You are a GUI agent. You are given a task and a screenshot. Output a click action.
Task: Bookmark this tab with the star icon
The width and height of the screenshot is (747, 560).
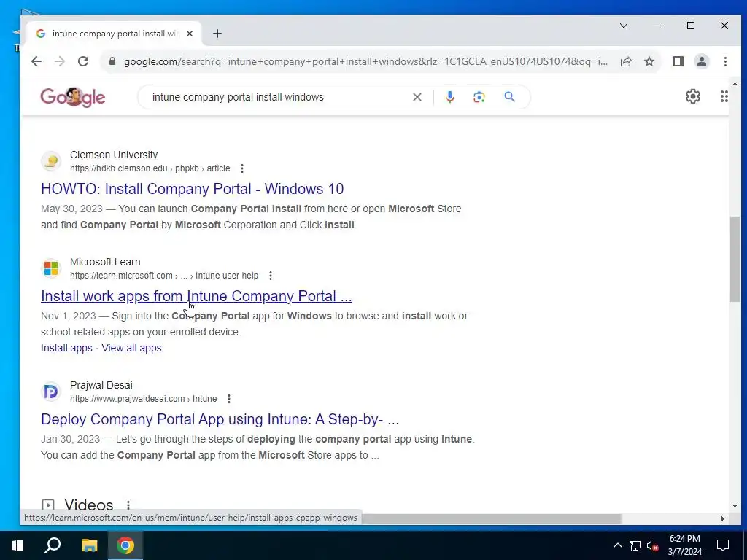[x=649, y=61]
